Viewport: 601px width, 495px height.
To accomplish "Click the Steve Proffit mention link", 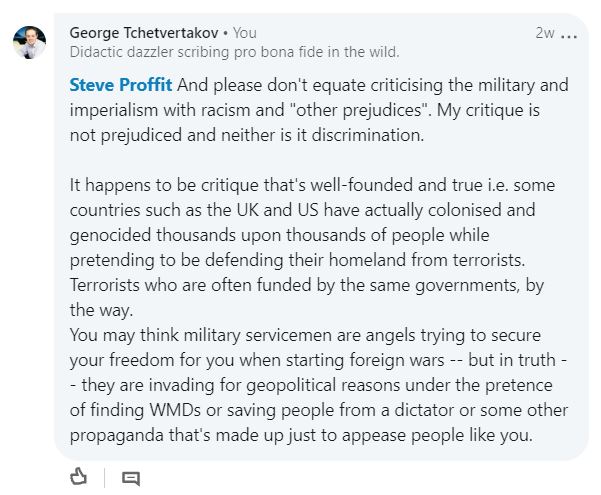I will (x=121, y=85).
